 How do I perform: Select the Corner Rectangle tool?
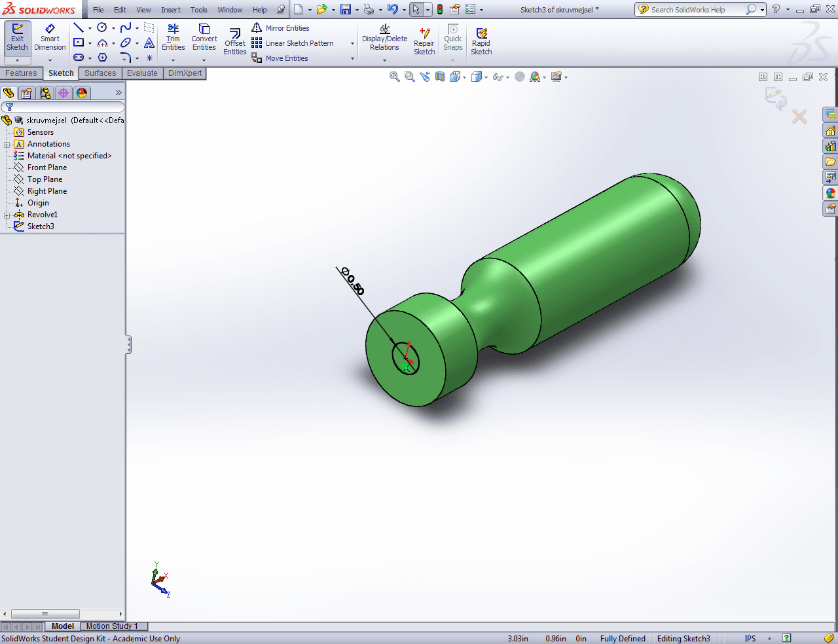tap(79, 43)
